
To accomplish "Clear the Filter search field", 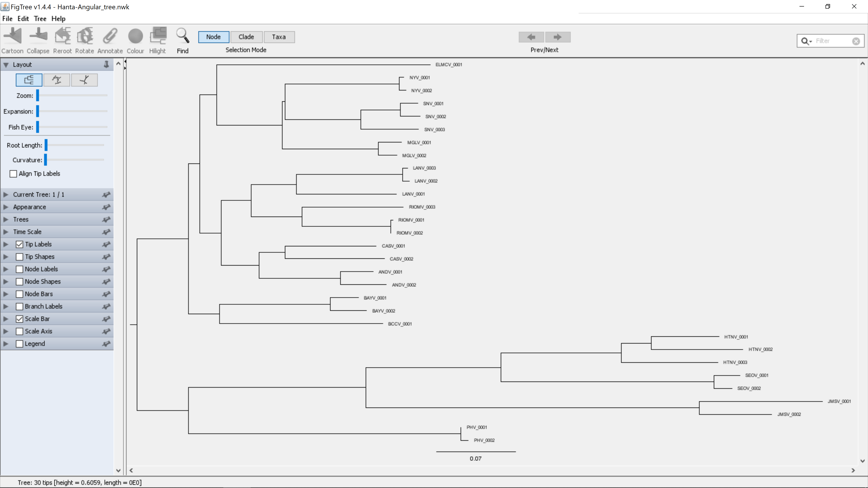I will click(856, 41).
